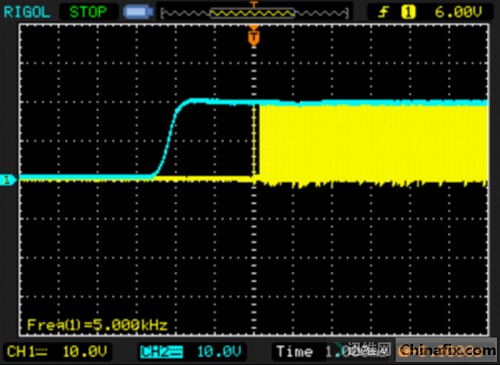Screen dimensions: 500x365
Task: Click the waveform memory overview bar
Action: tap(255, 13)
